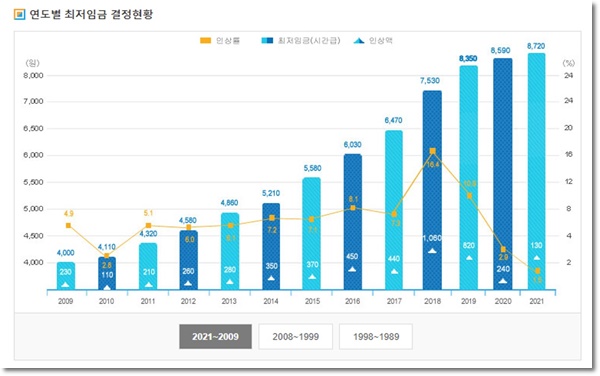Click the 최저임금(시간급) legend text
The height and width of the screenshot is (376, 600).
point(309,41)
